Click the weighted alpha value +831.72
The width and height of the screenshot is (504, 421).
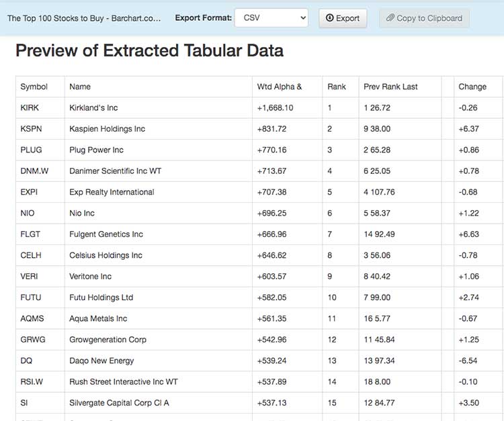point(271,129)
